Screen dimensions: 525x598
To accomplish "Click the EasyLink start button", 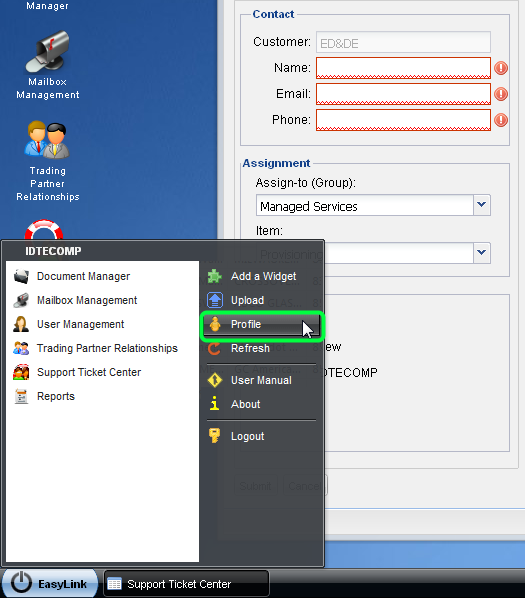I will click(x=50, y=583).
